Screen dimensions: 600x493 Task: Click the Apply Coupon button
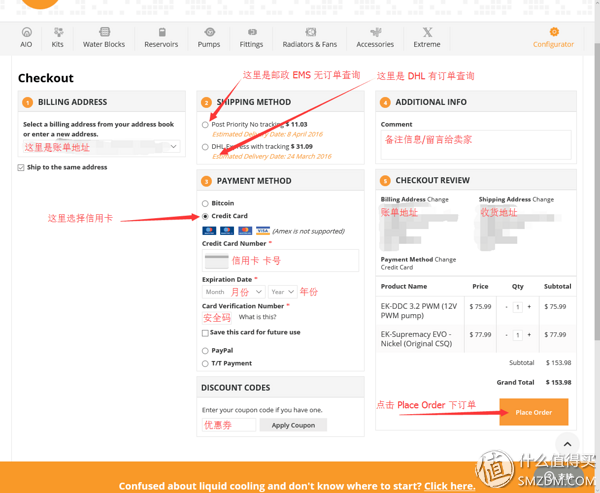tap(293, 425)
